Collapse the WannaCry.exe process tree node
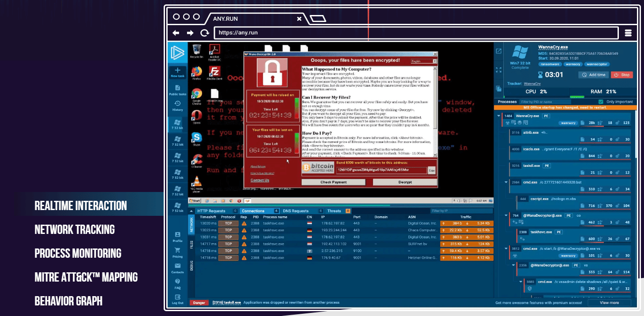 (499, 116)
